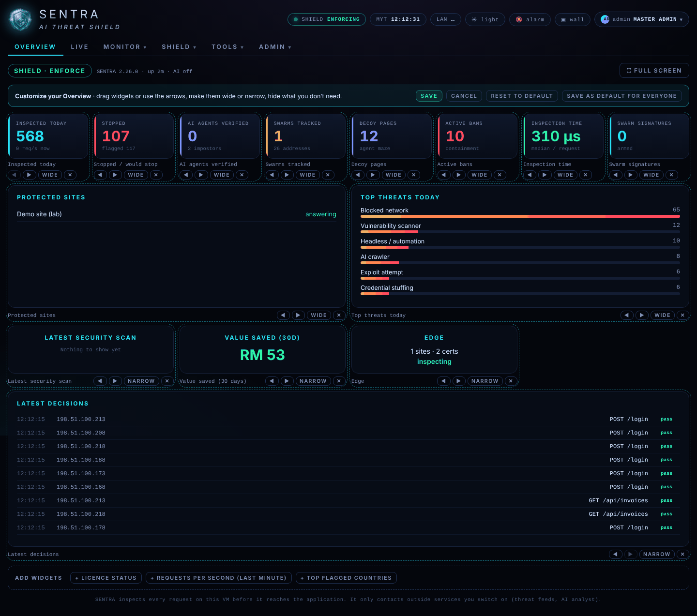
Task: Hide the Swarm signatures widget
Action: pyautogui.click(x=671, y=175)
